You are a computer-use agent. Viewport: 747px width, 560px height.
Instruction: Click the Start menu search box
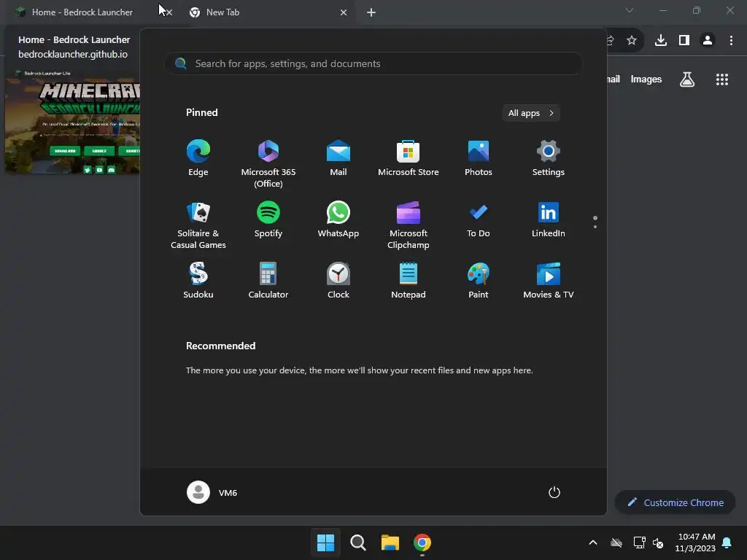[373, 64]
